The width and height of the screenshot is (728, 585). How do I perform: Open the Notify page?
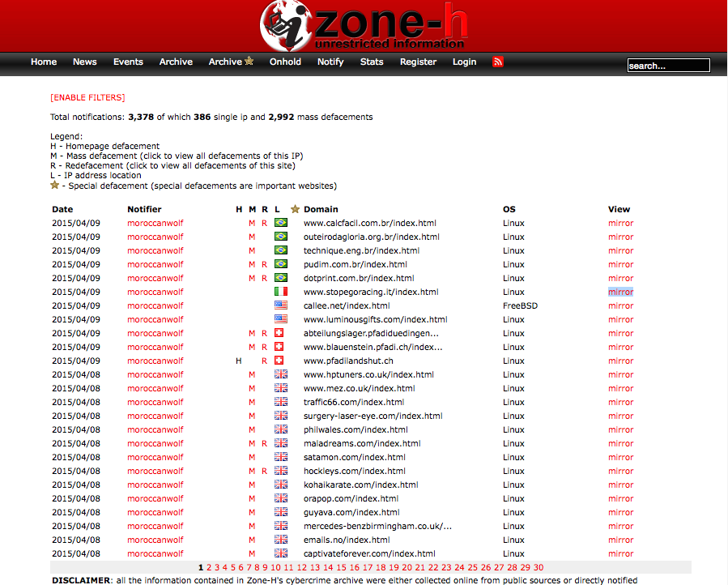pos(330,62)
